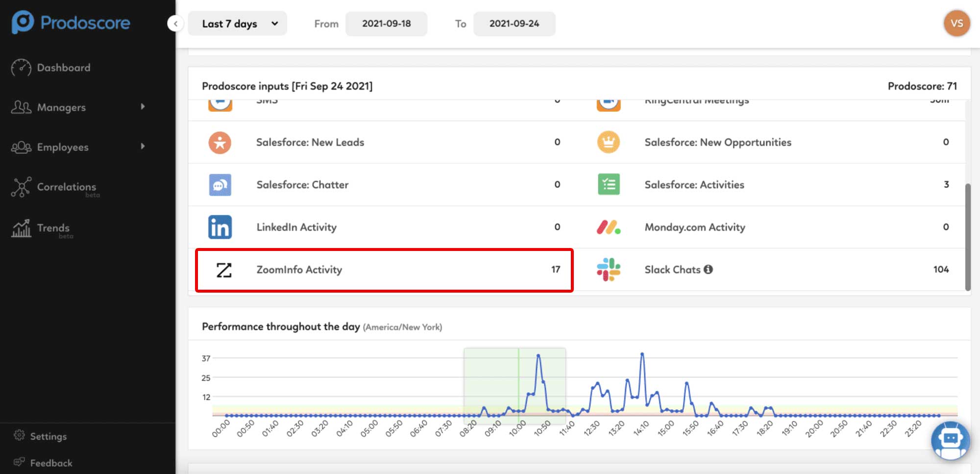
Task: Select the Salesforce: Activities label
Action: click(x=694, y=185)
